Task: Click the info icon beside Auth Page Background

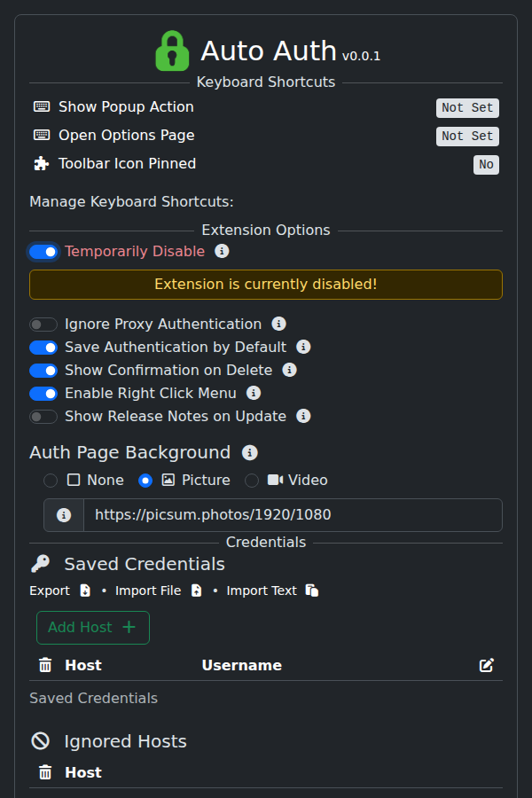Action: tap(250, 452)
